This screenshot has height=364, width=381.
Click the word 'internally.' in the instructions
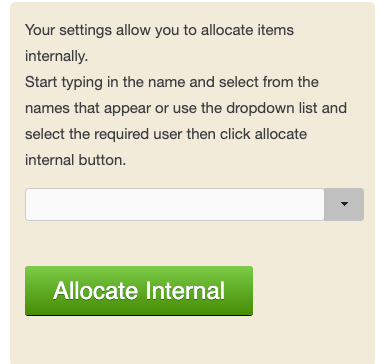(x=56, y=56)
